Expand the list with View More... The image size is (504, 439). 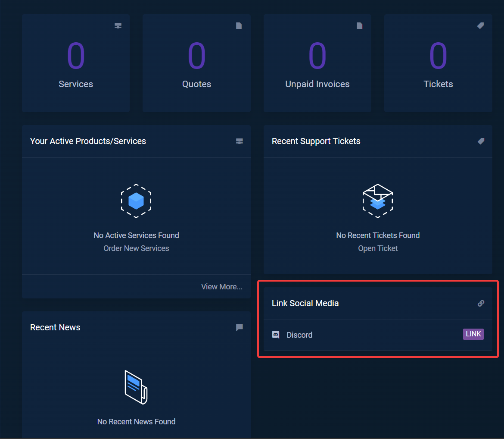pos(221,287)
